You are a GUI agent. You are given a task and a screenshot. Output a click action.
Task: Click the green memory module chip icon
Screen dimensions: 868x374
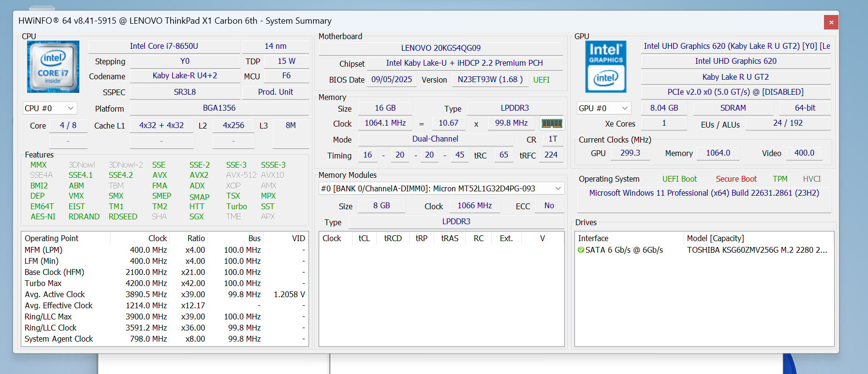pos(552,123)
